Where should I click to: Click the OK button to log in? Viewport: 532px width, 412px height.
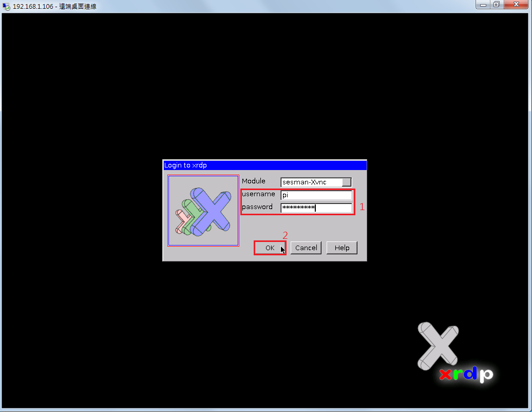click(x=270, y=248)
